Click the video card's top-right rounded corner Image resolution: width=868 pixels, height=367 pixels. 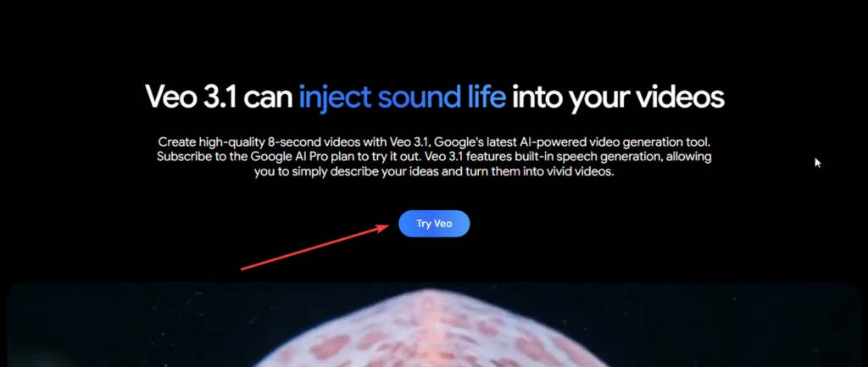coord(853,290)
